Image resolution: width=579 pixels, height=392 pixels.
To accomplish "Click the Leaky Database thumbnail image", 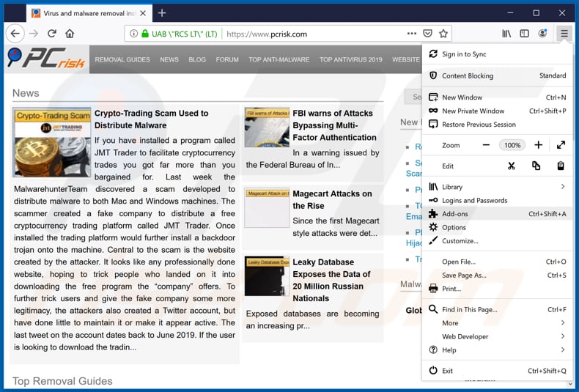I will point(267,276).
